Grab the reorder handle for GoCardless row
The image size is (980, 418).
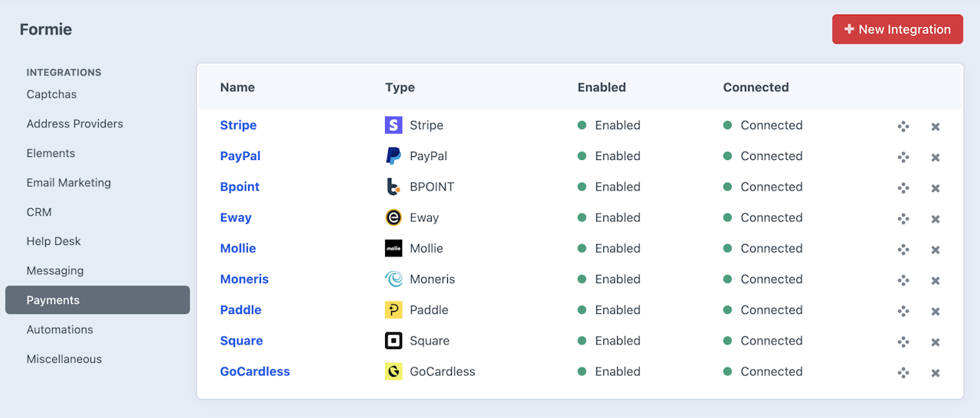point(903,373)
